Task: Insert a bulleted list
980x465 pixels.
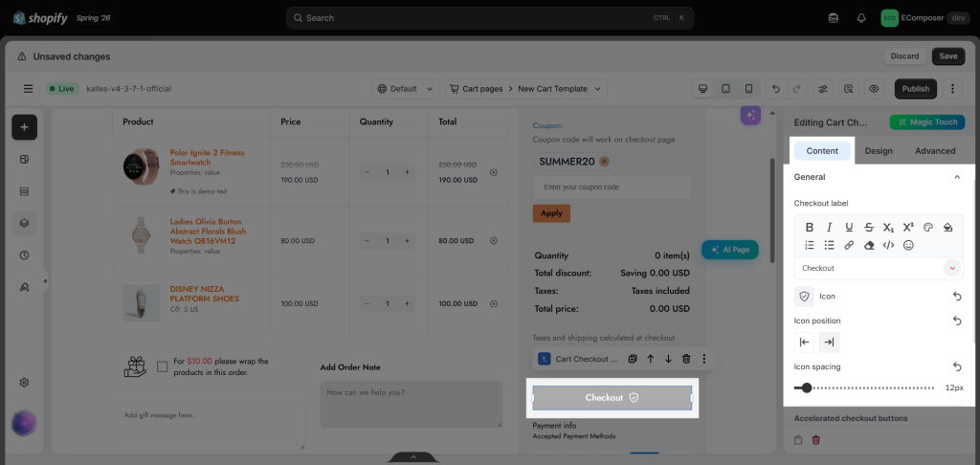Action: pos(830,245)
